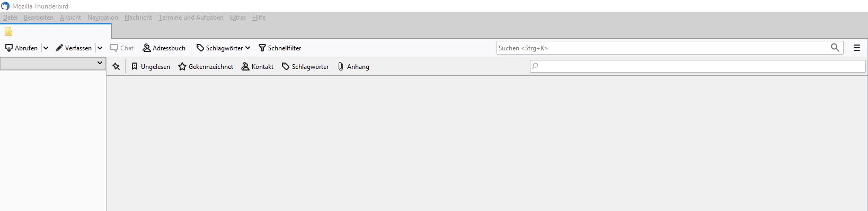Open the Schlagwörter toolbar dropdown
The image size is (868, 211).
click(223, 48)
